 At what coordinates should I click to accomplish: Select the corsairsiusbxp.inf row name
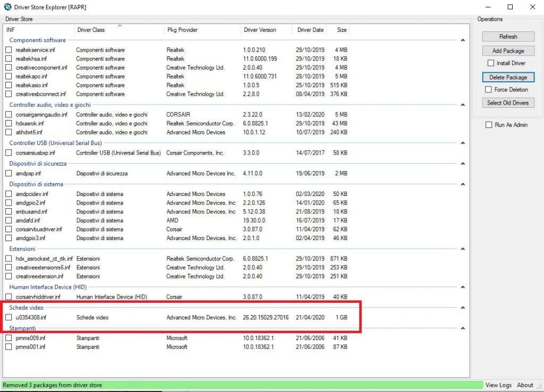[x=36, y=153]
